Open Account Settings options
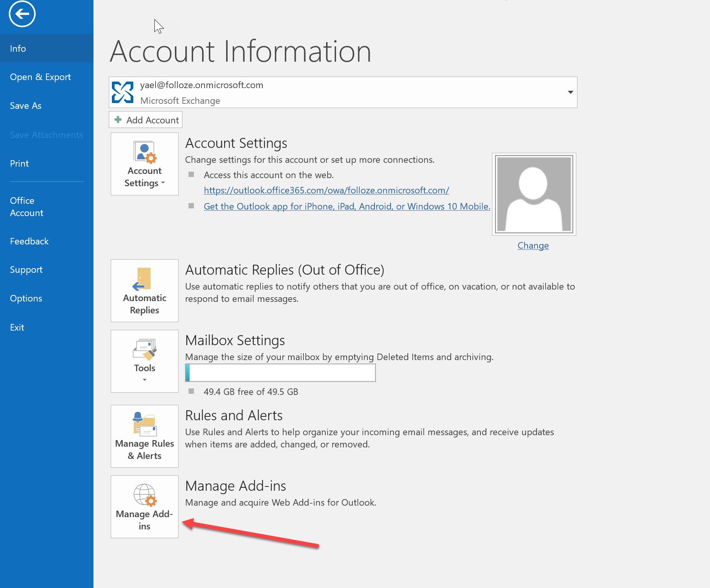Viewport: 710px width, 588px height. (144, 164)
